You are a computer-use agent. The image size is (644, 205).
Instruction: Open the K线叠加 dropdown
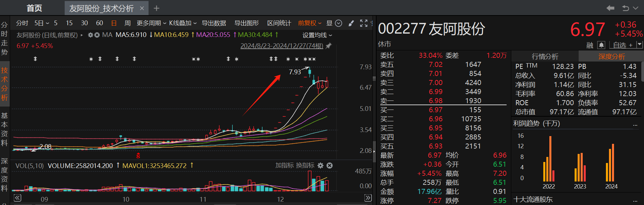183,23
